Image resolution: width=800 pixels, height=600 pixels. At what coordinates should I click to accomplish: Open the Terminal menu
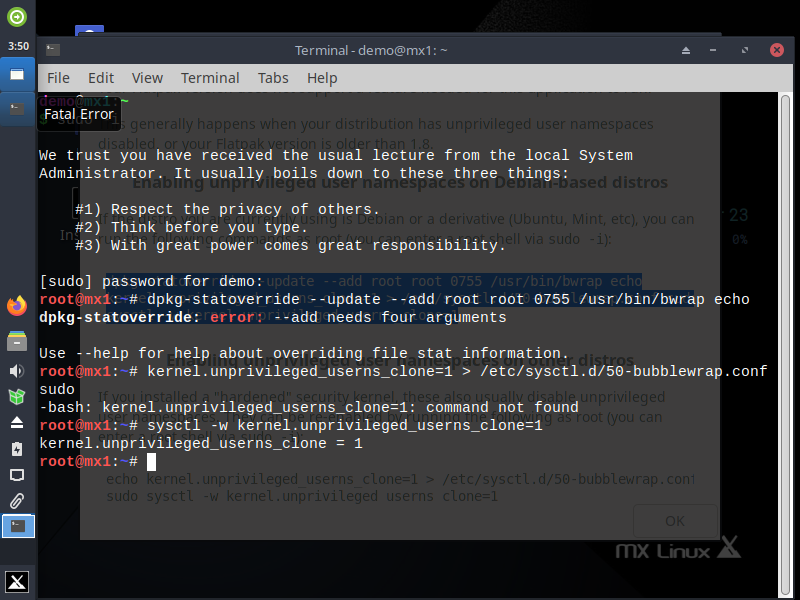click(x=210, y=78)
